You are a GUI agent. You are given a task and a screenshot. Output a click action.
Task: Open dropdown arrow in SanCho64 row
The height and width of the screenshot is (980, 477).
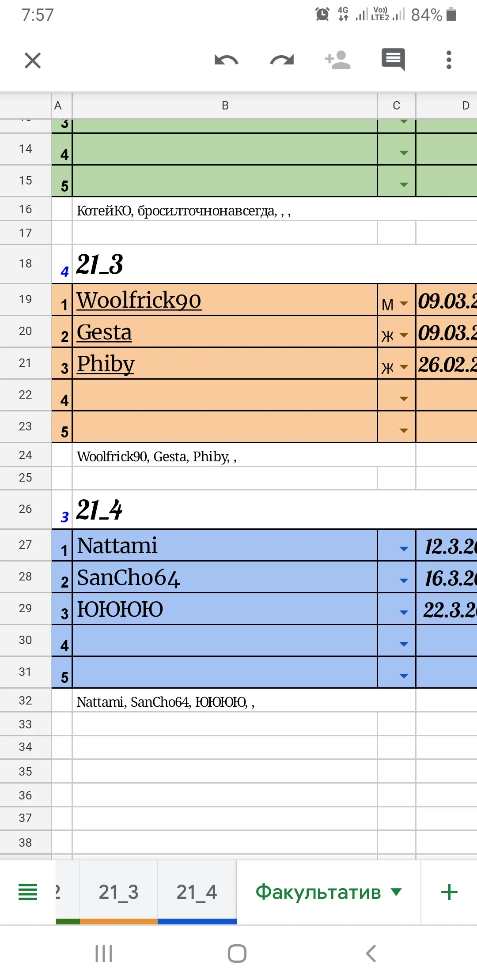pyautogui.click(x=404, y=581)
